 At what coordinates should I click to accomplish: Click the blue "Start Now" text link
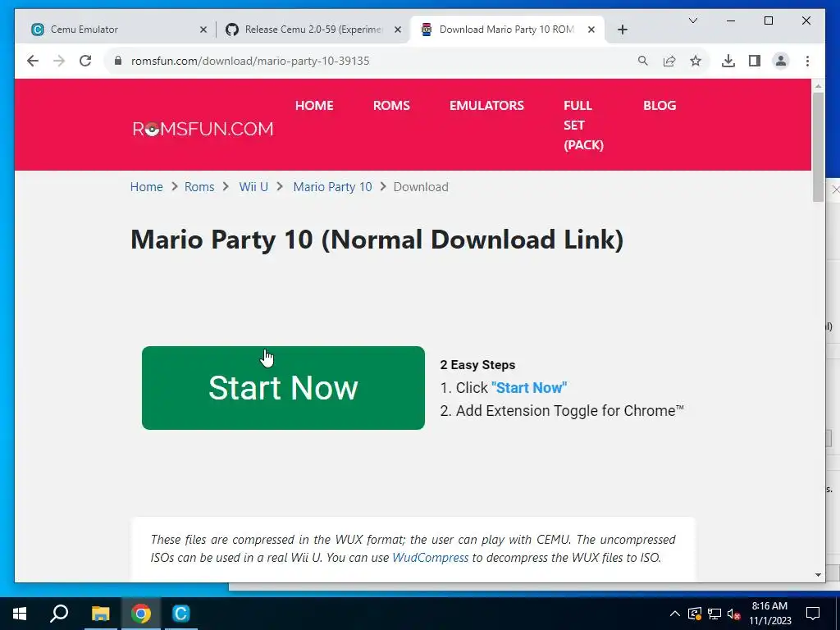click(x=529, y=388)
